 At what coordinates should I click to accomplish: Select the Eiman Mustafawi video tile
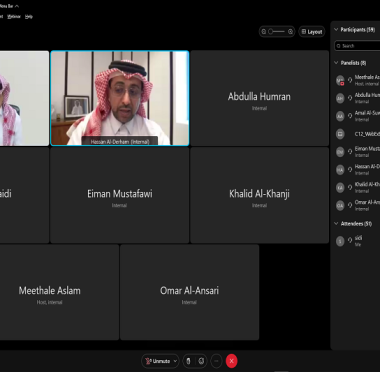click(x=119, y=195)
